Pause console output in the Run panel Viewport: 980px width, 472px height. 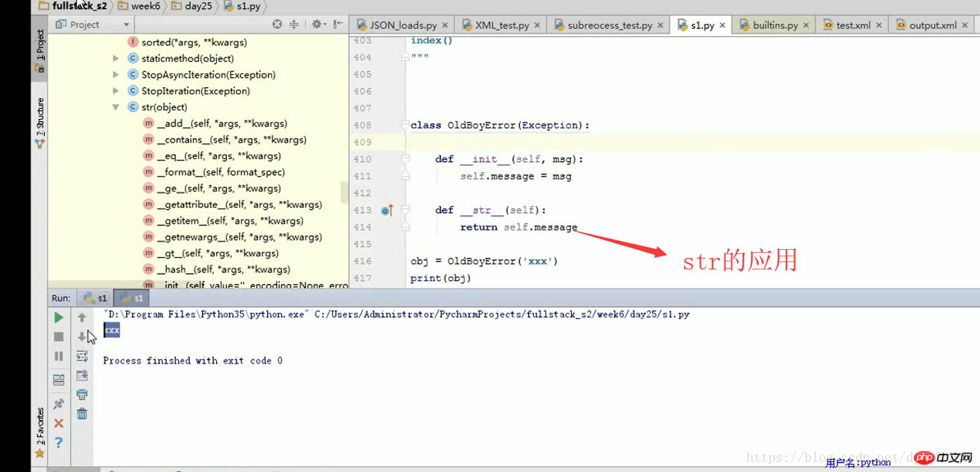(x=59, y=356)
